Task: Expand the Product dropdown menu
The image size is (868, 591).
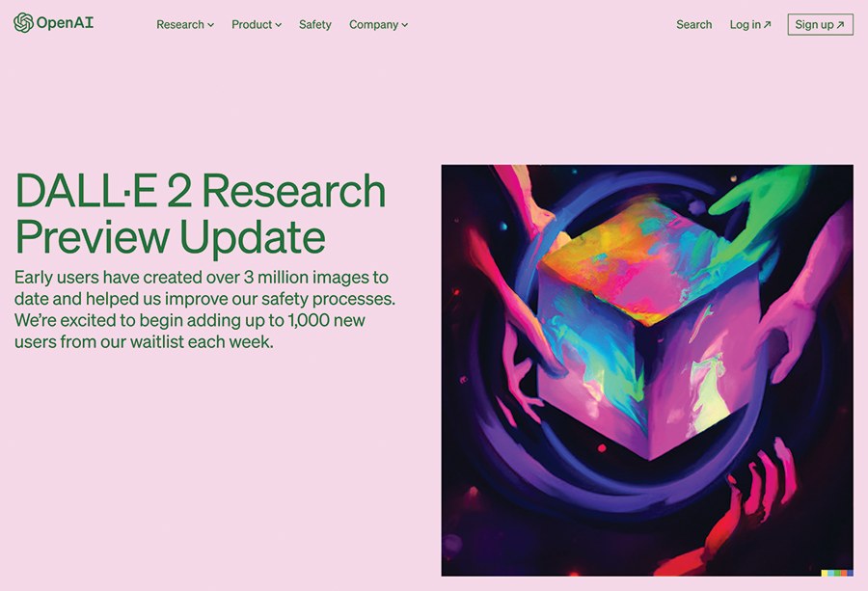Action: click(x=257, y=24)
